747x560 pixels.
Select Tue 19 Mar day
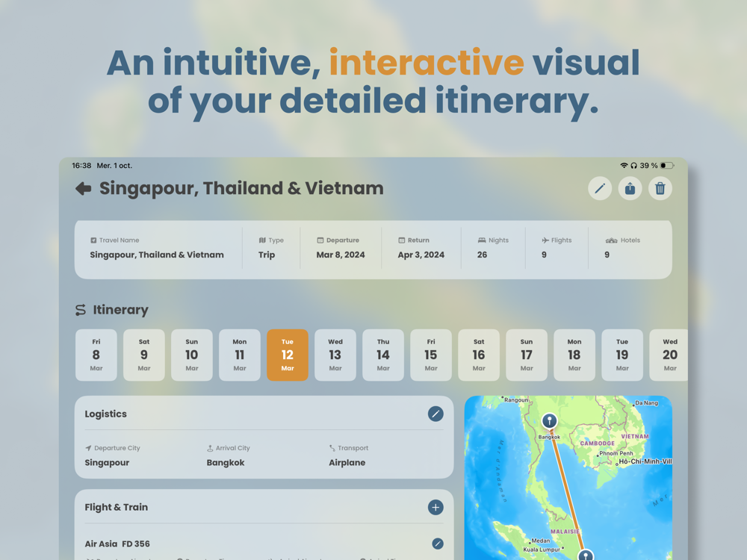pos(622,355)
